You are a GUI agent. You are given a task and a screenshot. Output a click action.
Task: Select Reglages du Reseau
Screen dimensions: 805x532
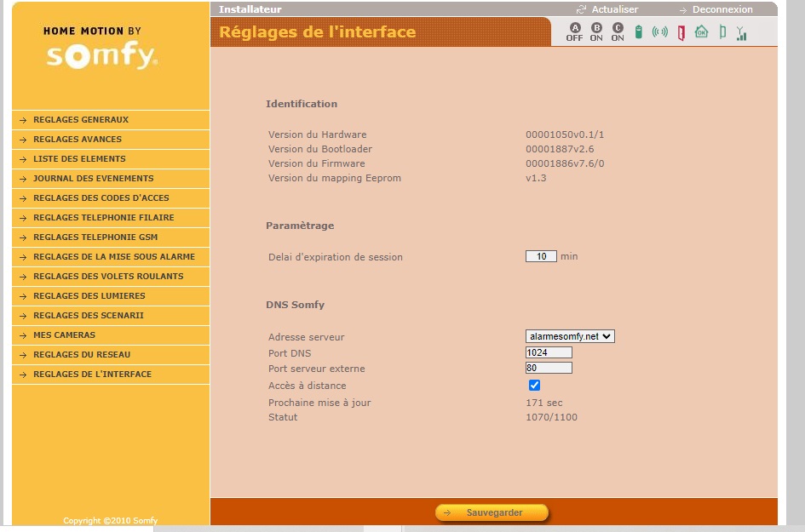click(x=111, y=354)
